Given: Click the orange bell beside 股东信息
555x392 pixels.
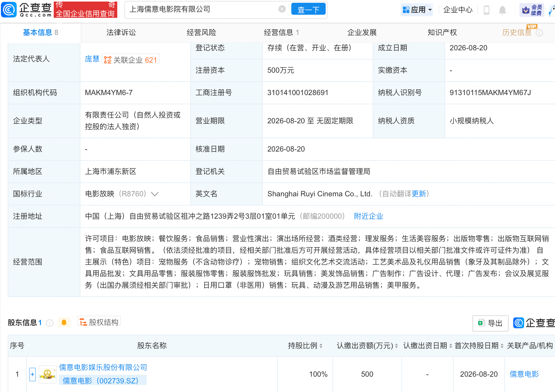Looking at the screenshot, I should 64,322.
